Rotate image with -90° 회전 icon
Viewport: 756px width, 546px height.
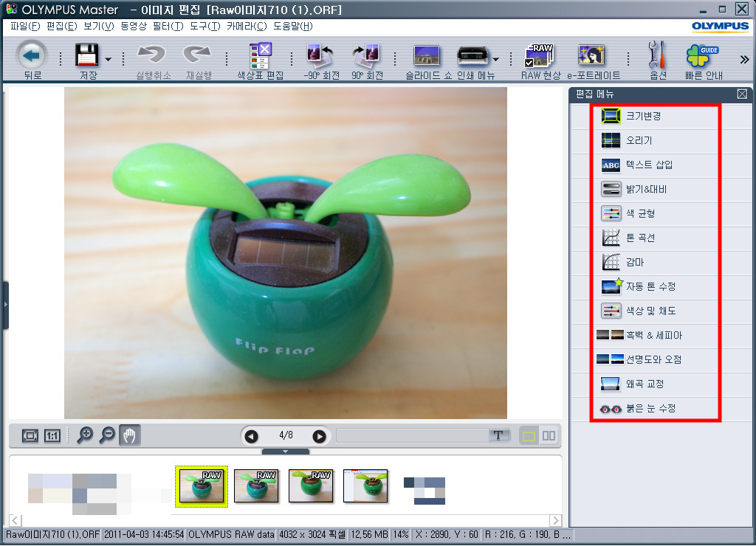(x=321, y=55)
